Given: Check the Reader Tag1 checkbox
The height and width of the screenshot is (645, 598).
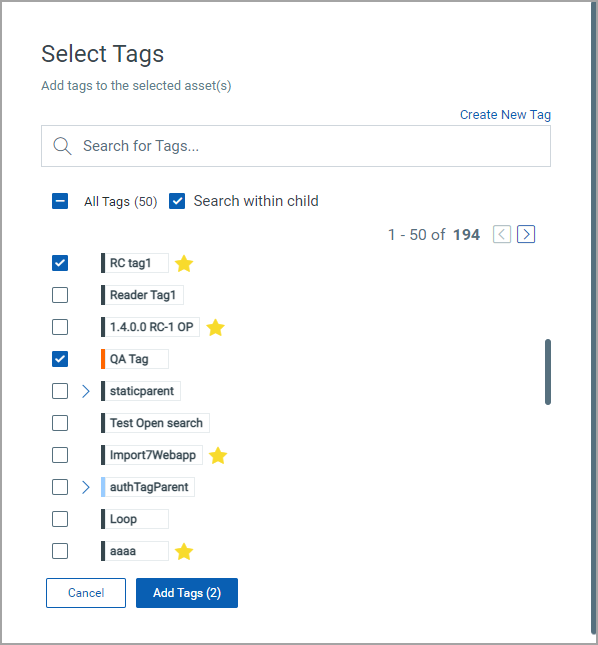Looking at the screenshot, I should tap(60, 295).
